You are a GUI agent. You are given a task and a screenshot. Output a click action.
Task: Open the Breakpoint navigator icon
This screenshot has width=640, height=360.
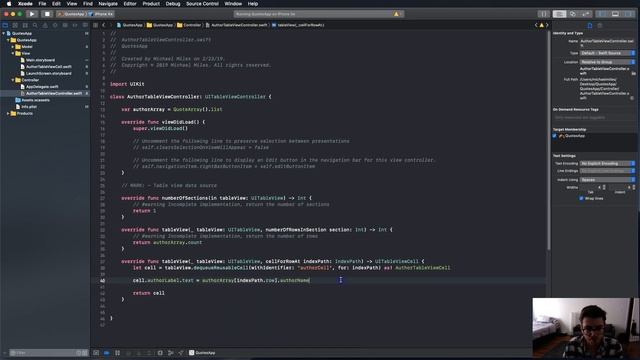pos(75,25)
